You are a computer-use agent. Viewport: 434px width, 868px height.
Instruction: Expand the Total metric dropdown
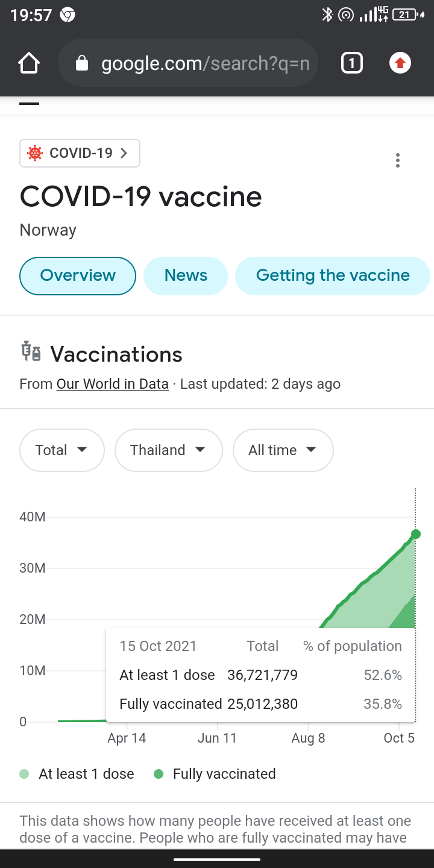61,450
